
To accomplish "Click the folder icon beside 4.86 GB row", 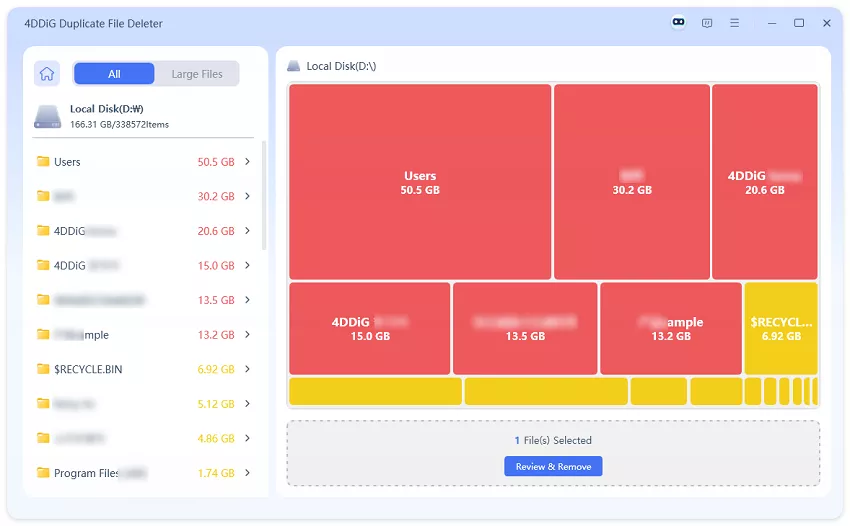I will pyautogui.click(x=43, y=438).
